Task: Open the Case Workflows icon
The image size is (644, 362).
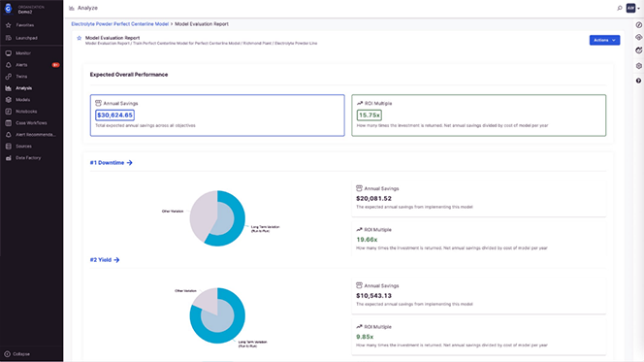Action: [x=8, y=123]
